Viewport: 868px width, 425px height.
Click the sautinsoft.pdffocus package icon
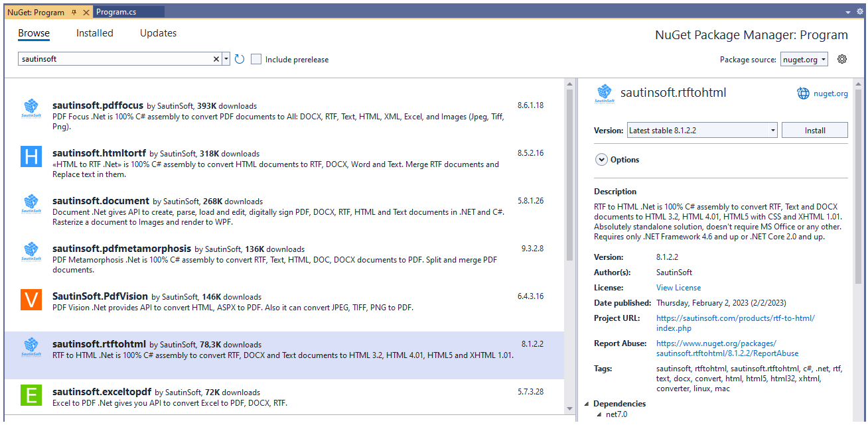click(31, 108)
